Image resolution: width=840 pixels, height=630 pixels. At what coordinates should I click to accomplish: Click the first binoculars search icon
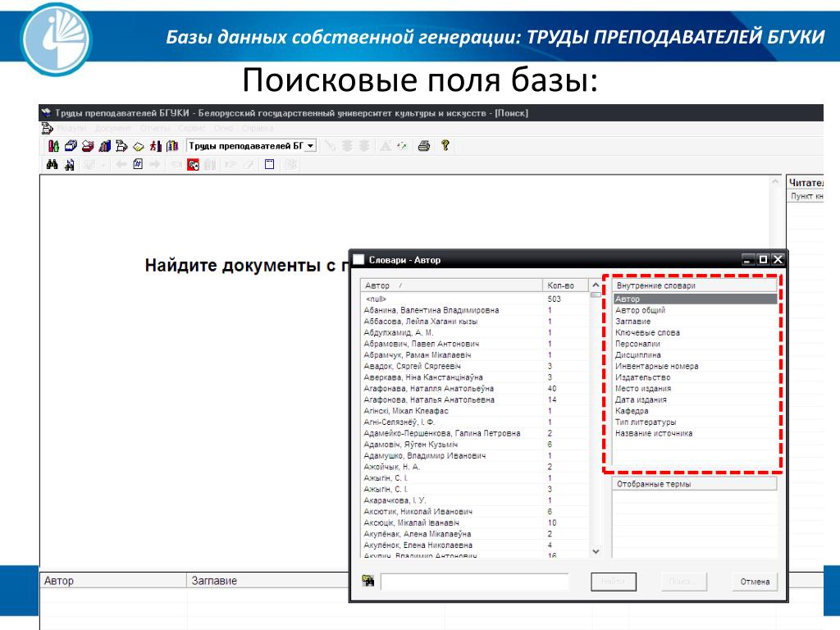(52, 164)
